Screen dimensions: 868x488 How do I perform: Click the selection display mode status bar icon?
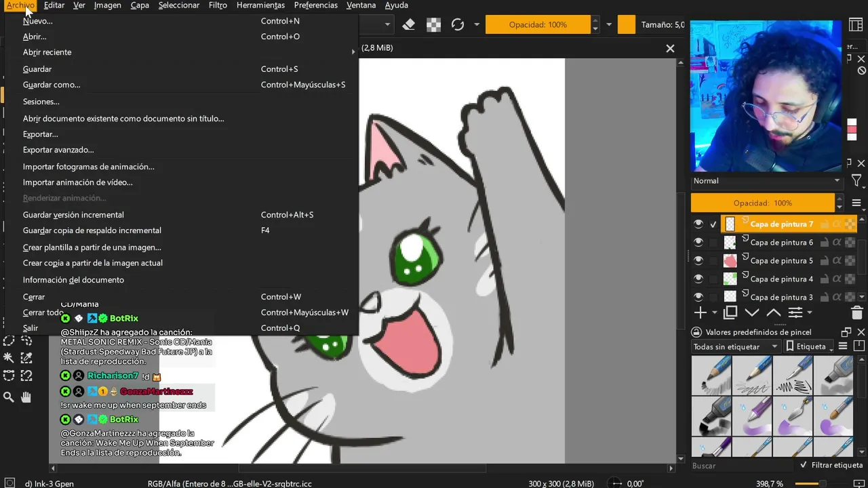pos(9,483)
